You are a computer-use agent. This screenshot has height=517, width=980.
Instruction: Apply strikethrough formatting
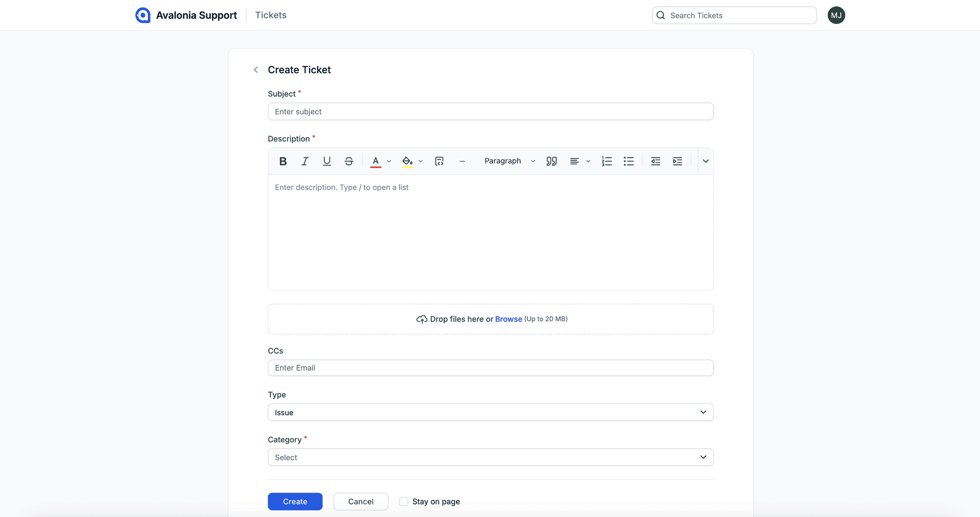(x=349, y=161)
